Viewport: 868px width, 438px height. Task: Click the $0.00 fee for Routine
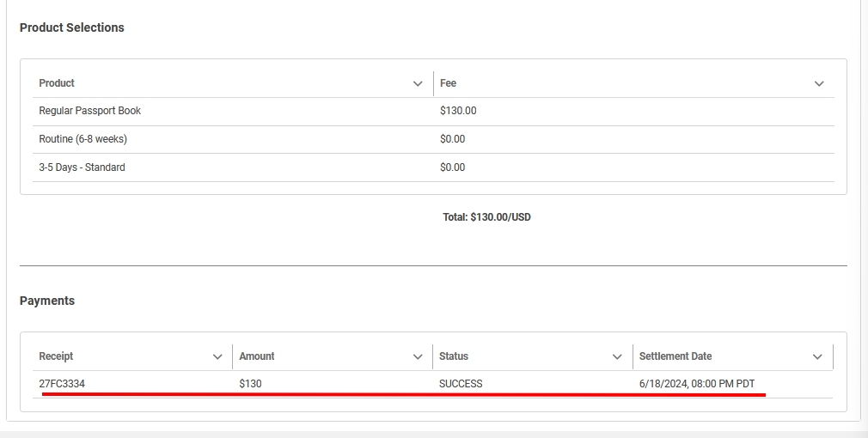click(x=452, y=139)
